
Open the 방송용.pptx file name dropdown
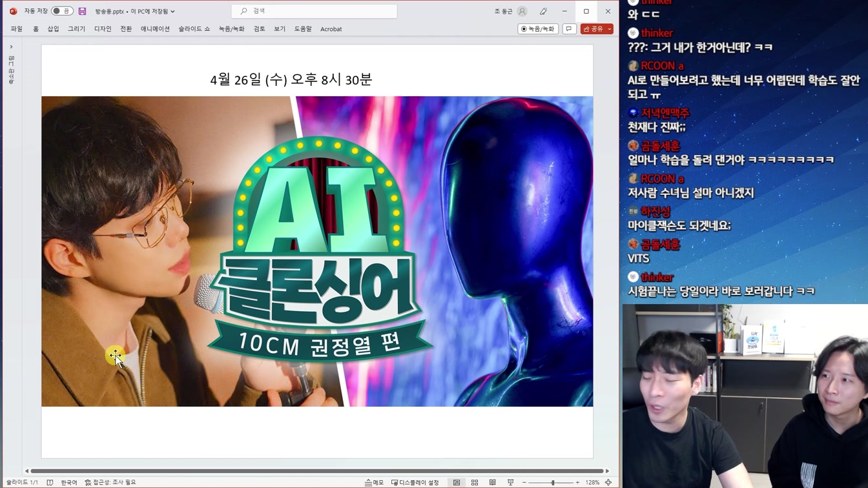[135, 11]
